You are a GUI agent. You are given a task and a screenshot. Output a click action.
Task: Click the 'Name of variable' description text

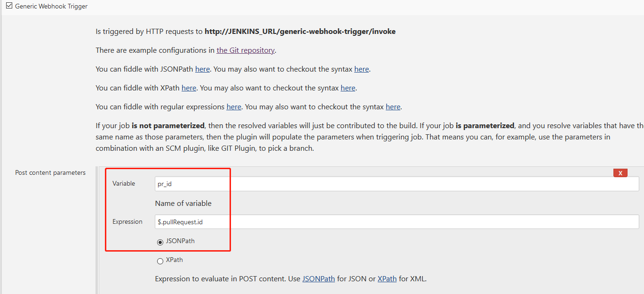183,203
